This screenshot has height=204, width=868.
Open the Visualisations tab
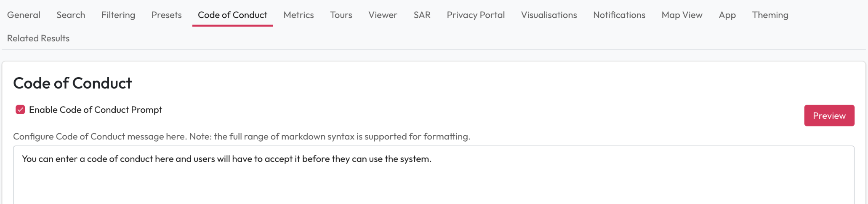coord(549,15)
